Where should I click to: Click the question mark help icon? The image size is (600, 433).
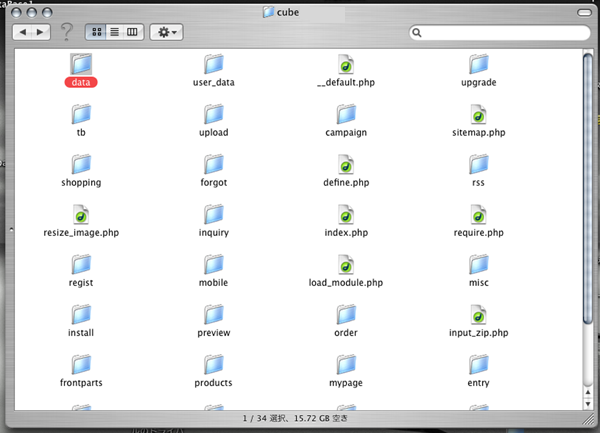(67, 32)
